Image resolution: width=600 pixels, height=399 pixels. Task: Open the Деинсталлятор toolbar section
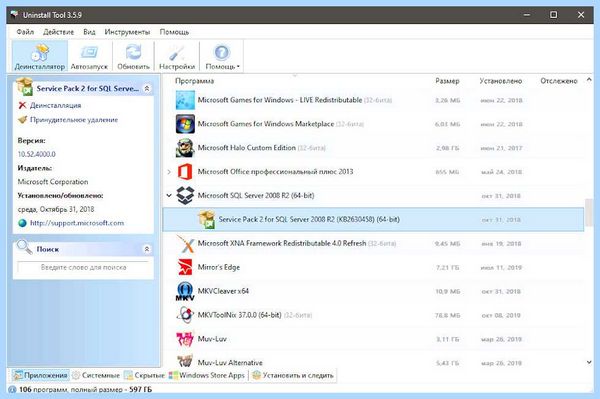pyautogui.click(x=40, y=57)
